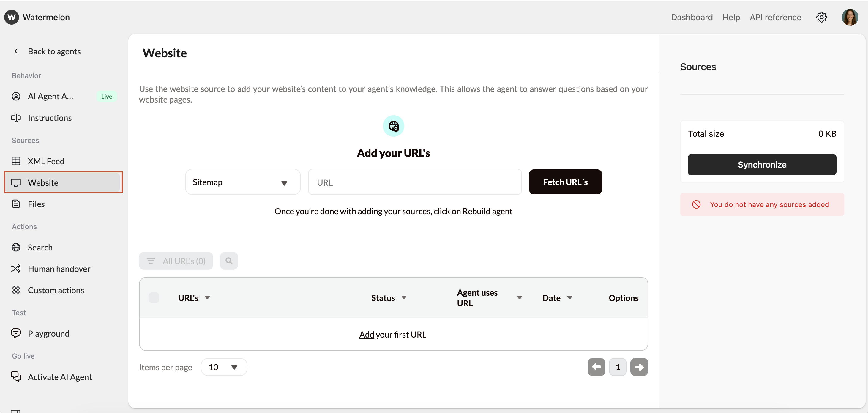Open the Sitemap dropdown
The height and width of the screenshot is (413, 868).
click(242, 182)
